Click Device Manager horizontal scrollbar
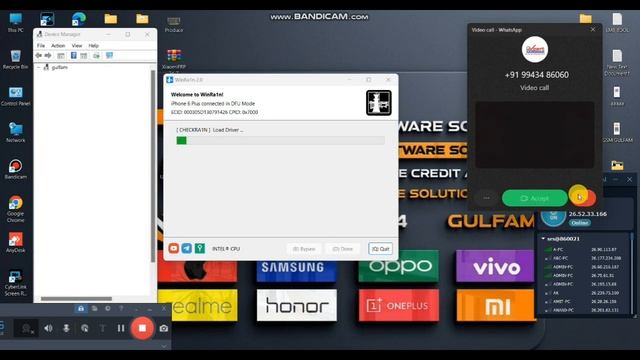Screen dimensions: 640x360 click(x=76, y=299)
